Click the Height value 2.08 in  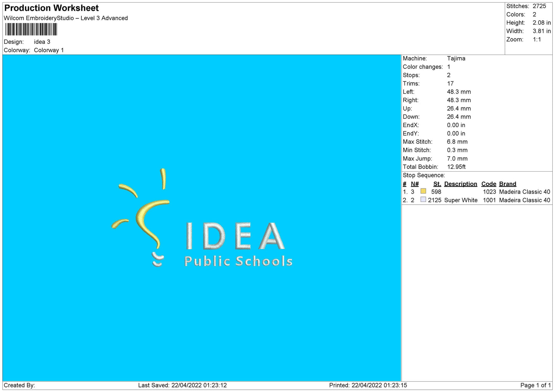pos(542,23)
